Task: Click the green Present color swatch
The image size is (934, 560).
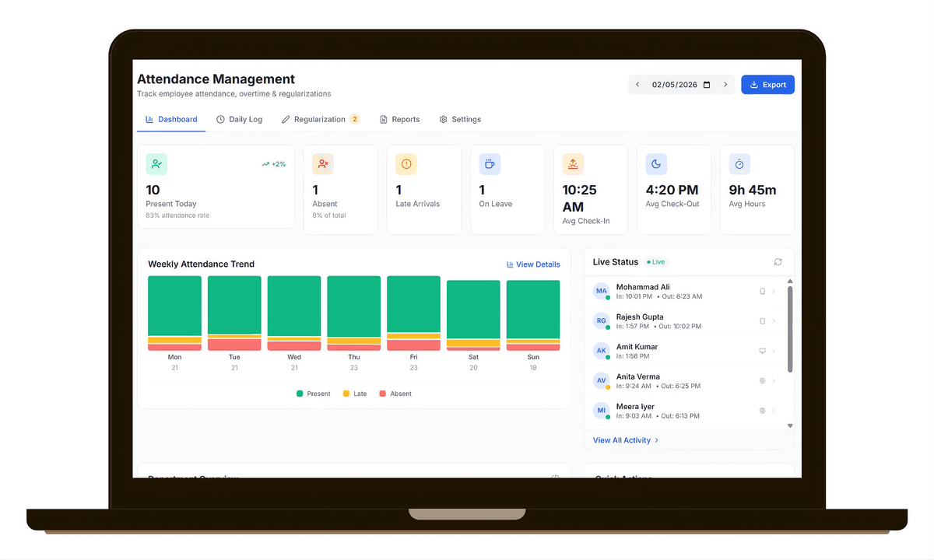Action: point(300,394)
